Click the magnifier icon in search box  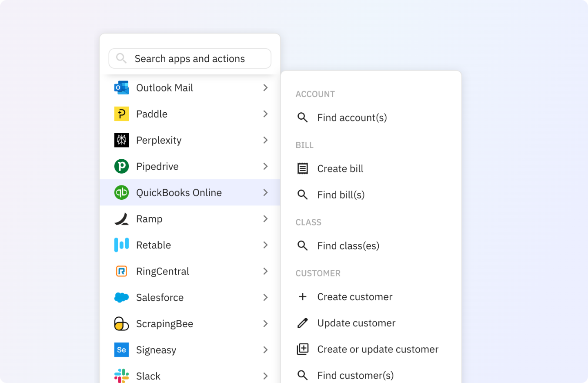[121, 58]
